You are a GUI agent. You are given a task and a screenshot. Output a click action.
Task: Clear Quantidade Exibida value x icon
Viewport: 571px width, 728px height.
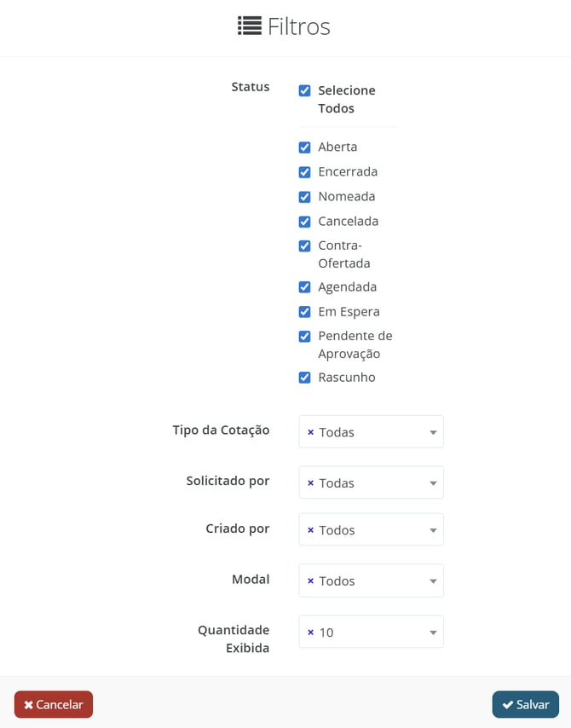pyautogui.click(x=310, y=633)
